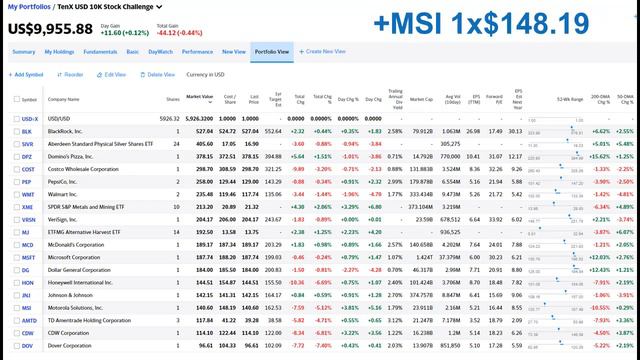Open the DPZ ticker link
The width and height of the screenshot is (640, 360).
click(x=27, y=157)
